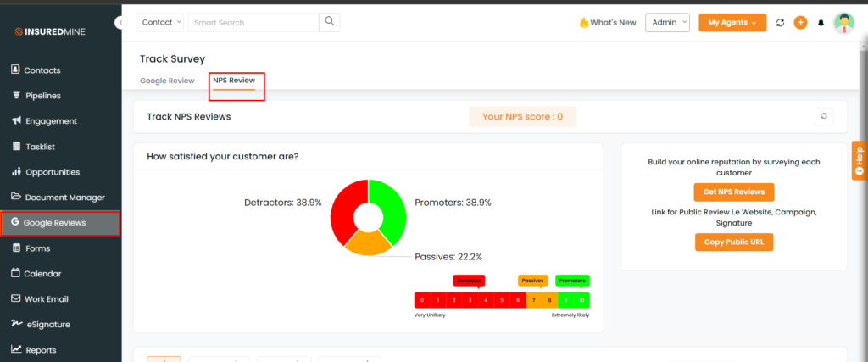
Task: Select the NPS Review tab
Action: point(234,81)
